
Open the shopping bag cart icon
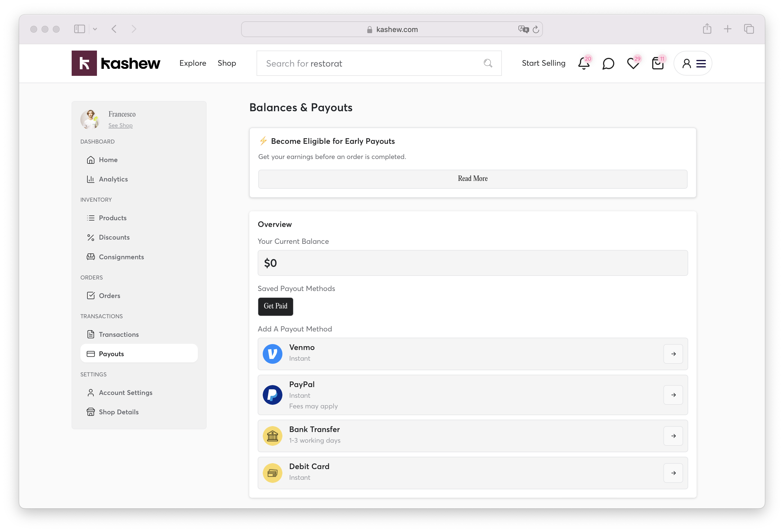(658, 63)
